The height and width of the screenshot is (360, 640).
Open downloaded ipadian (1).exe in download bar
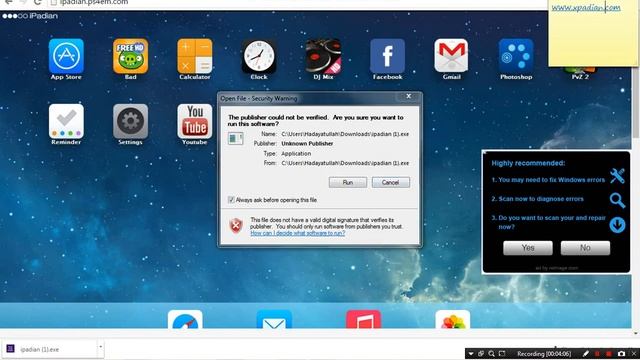pyautogui.click(x=49, y=349)
